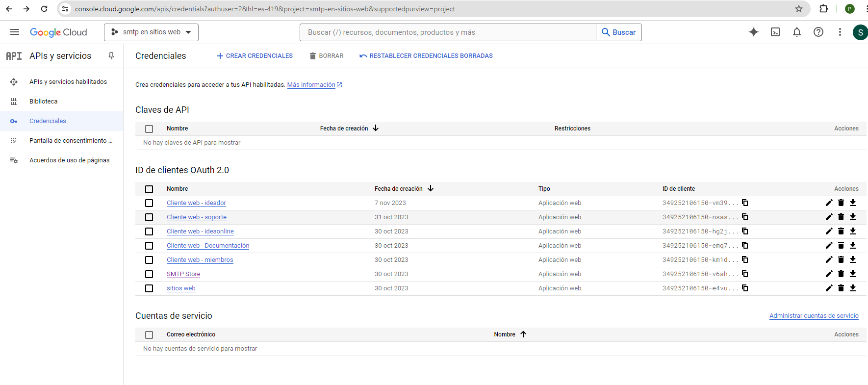
Task: Open the smtp en sitios web project selector
Action: [x=151, y=32]
